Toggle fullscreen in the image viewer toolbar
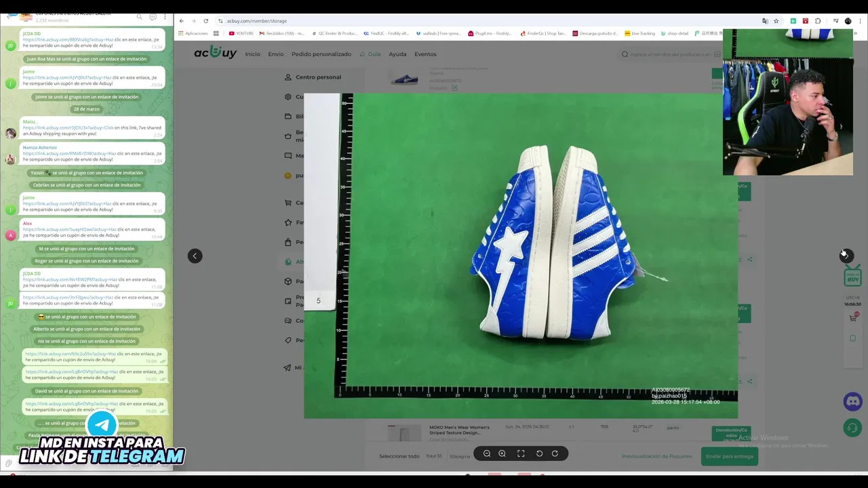Viewport: 868px width, 488px height. [521, 453]
